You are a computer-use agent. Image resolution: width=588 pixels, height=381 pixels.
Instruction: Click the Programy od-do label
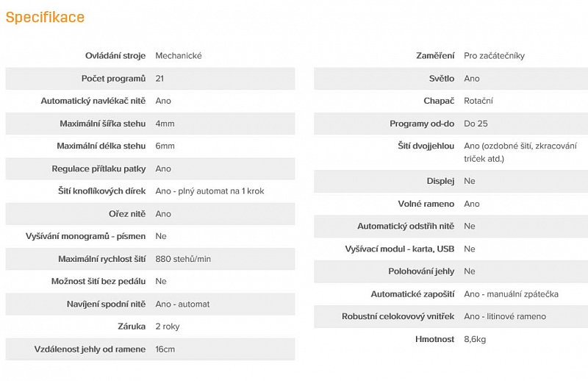(x=422, y=124)
